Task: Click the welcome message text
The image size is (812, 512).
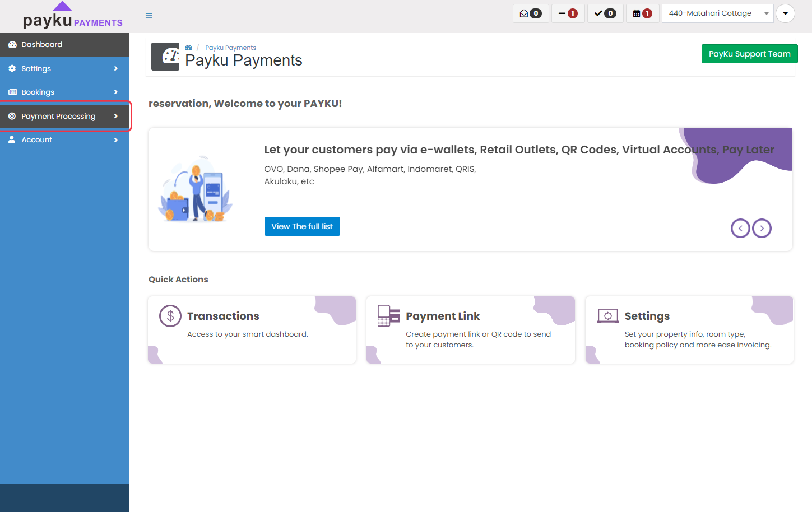Action: point(245,104)
